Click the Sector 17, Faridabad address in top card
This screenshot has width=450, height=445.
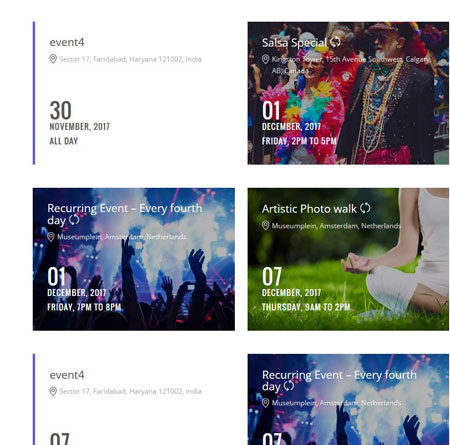click(x=130, y=59)
